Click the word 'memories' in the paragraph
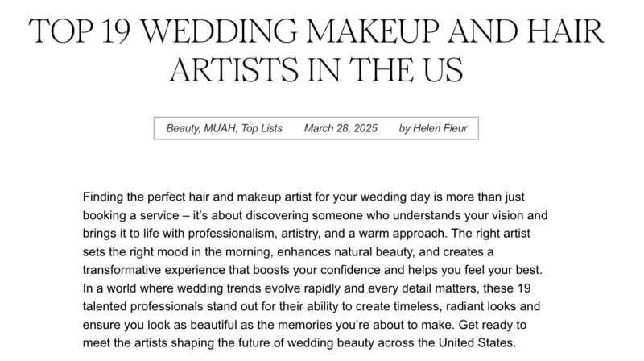Screen dimensions: 644x361 (305, 325)
